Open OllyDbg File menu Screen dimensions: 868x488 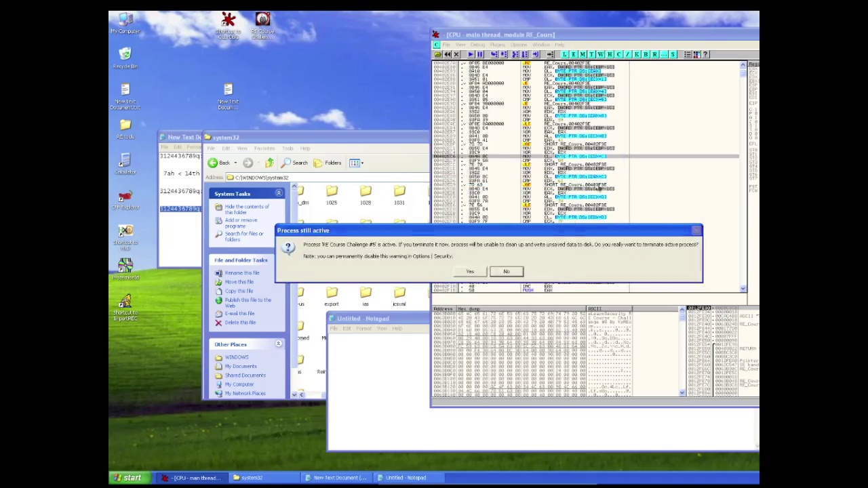coord(446,45)
